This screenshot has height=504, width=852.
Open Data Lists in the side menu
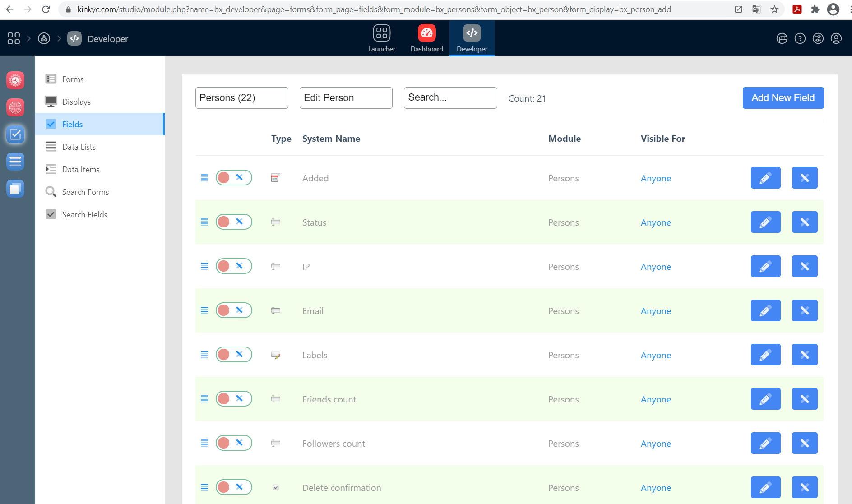[79, 147]
